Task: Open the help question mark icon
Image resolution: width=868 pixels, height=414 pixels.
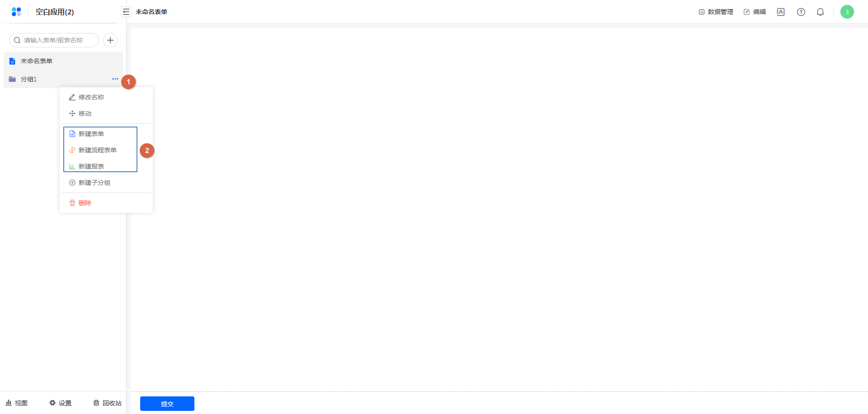Action: click(801, 12)
